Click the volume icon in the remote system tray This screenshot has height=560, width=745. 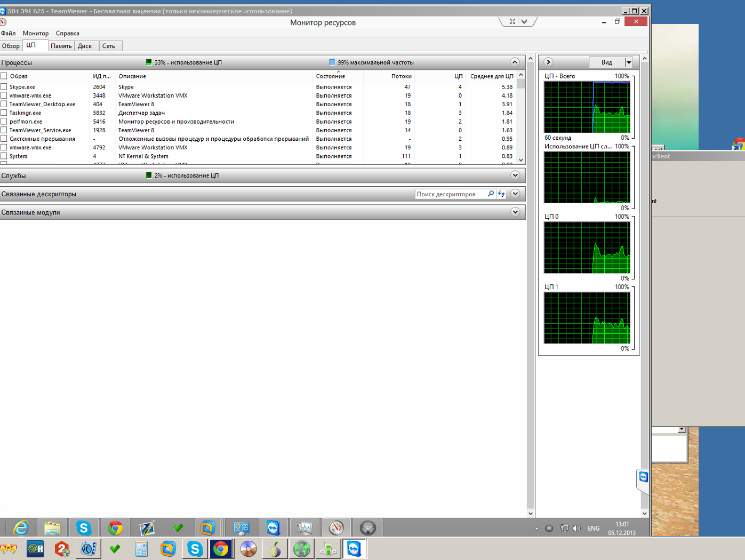[576, 529]
